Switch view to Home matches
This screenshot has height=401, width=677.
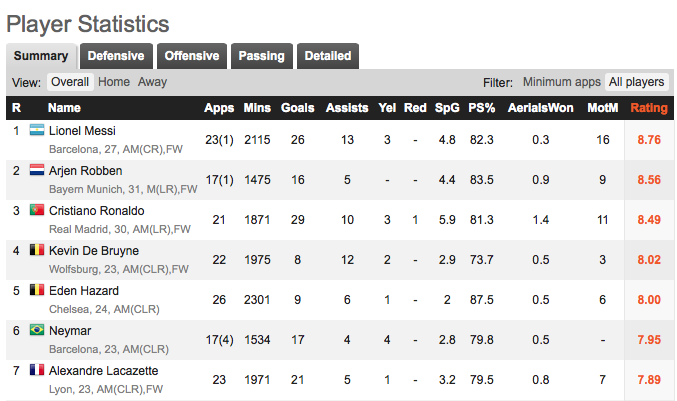click(114, 82)
